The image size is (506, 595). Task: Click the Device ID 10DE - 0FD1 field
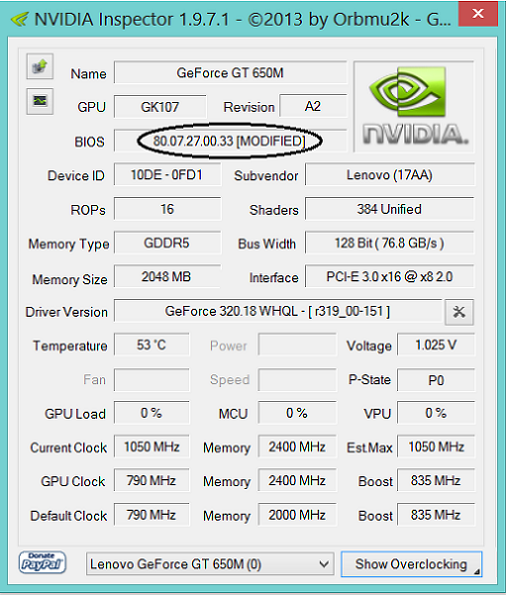(167, 175)
